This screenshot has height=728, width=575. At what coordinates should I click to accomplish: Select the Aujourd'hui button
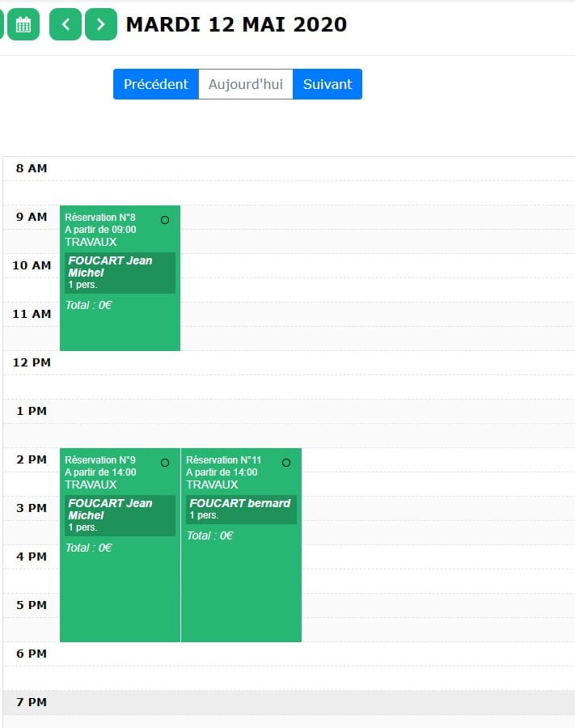click(246, 84)
